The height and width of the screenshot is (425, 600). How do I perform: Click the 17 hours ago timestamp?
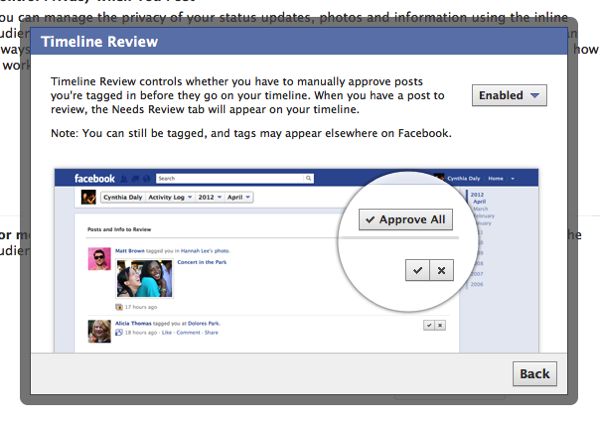click(x=141, y=307)
